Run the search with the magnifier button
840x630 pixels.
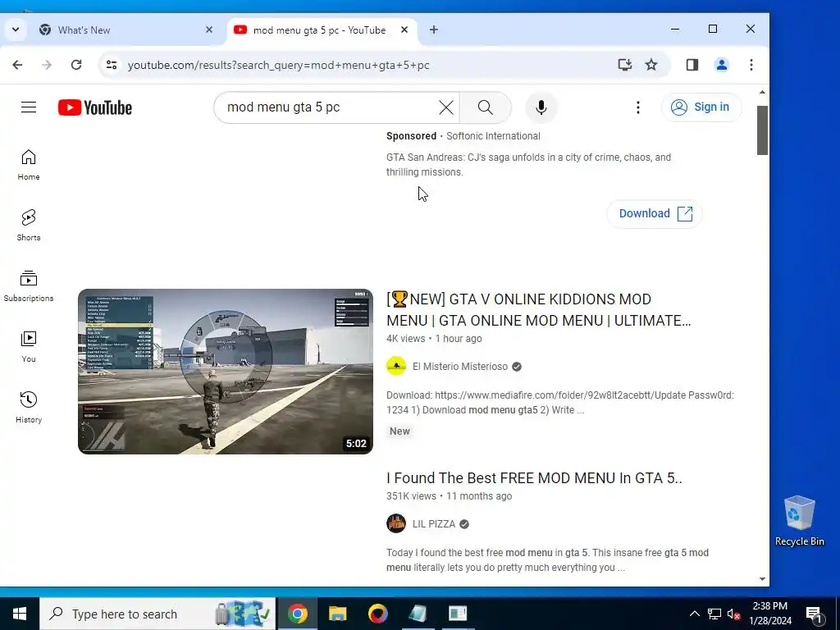[486, 107]
